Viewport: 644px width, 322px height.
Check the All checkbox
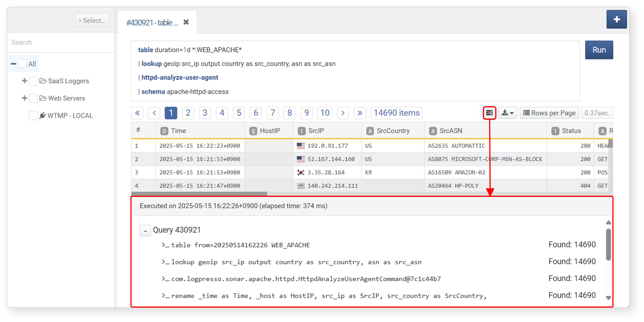point(22,64)
